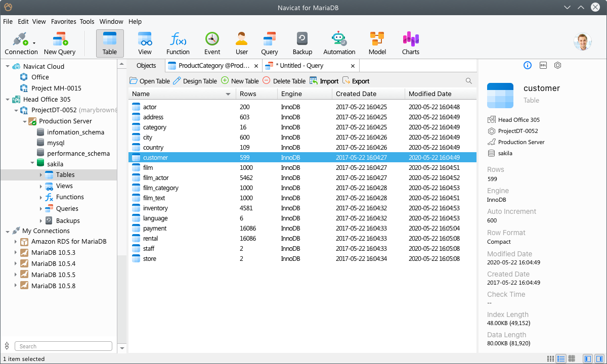The image size is (607, 364).
Task: Toggle the right information pane
Action: (x=598, y=359)
